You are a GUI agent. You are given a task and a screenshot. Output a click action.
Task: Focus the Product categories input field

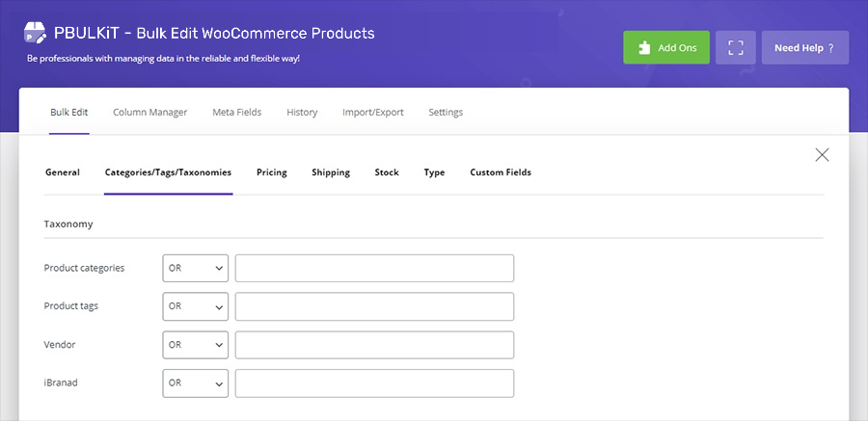(x=375, y=269)
